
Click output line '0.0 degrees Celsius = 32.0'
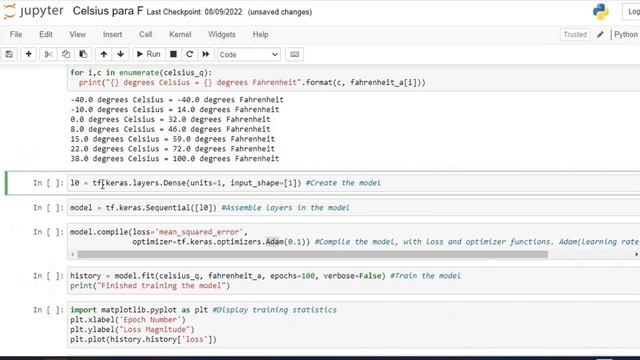click(x=170, y=119)
